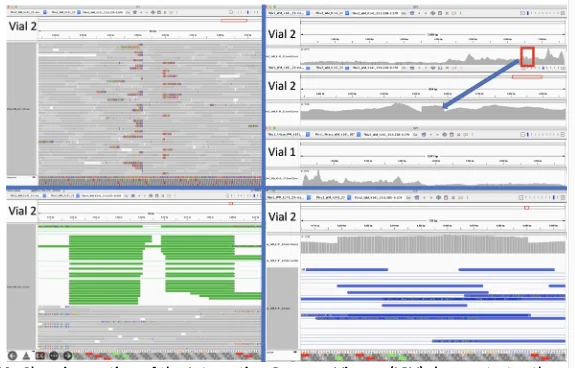Viewport: 575px width, 368px height.
Task: Click fit-to-window icon in top-right Vial 2 toolbar
Action: click(447, 13)
